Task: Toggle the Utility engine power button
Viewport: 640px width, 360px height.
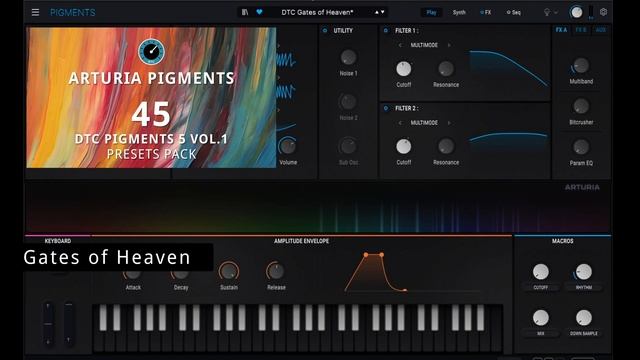Action: [x=325, y=31]
